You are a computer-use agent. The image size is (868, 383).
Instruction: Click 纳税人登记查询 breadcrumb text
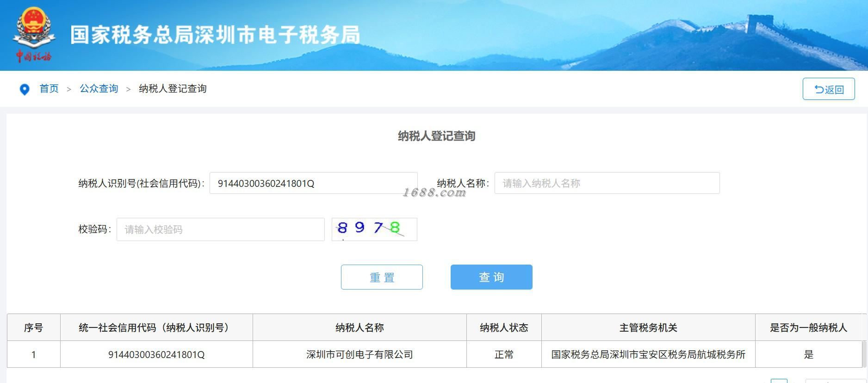tap(173, 88)
